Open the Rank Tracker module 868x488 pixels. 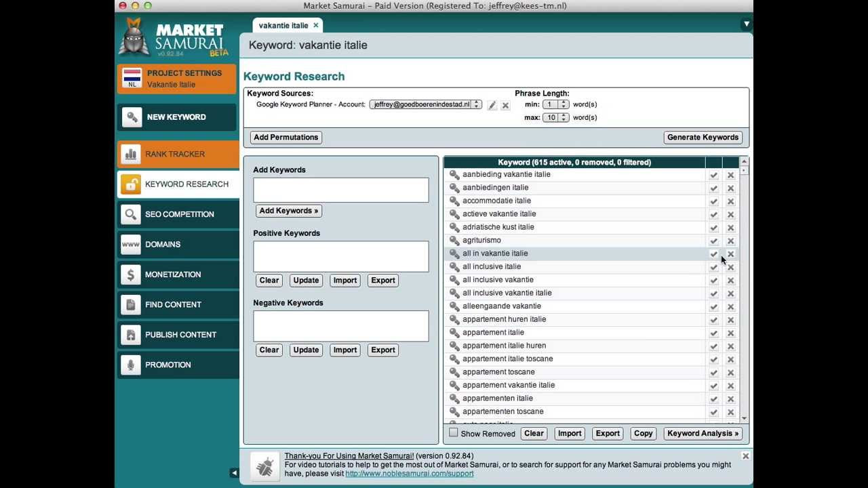coord(178,154)
